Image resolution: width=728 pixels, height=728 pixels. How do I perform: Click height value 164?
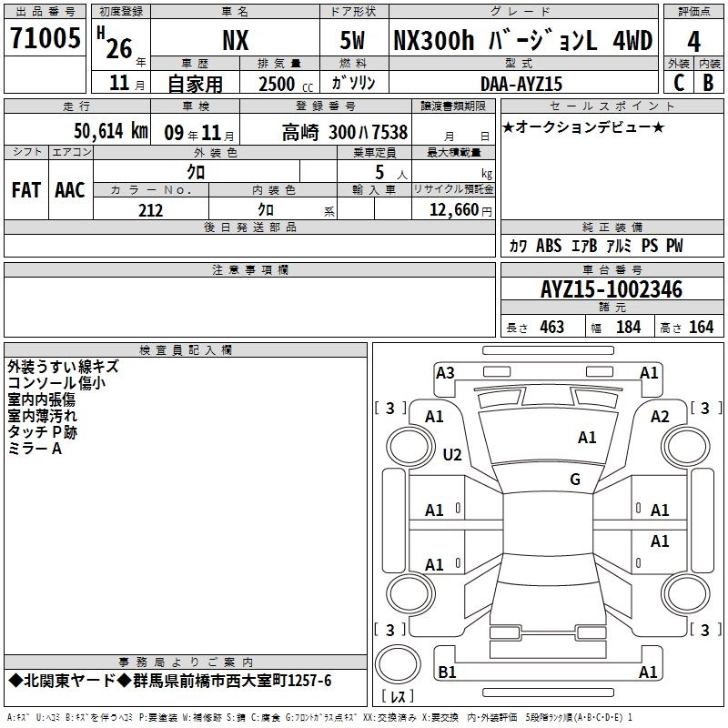coord(701,328)
